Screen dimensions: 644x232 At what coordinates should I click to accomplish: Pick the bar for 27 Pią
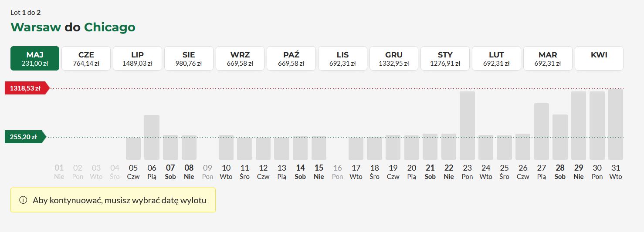coord(542,131)
